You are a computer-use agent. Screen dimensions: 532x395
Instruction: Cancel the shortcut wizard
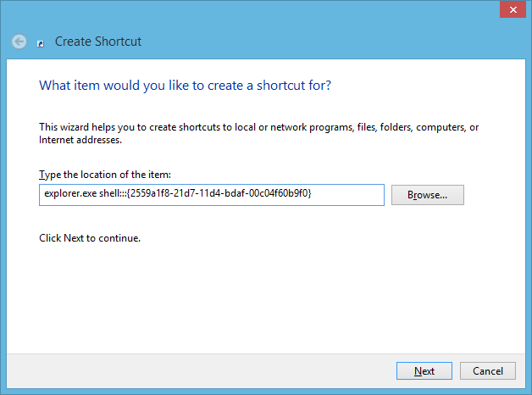tap(488, 371)
